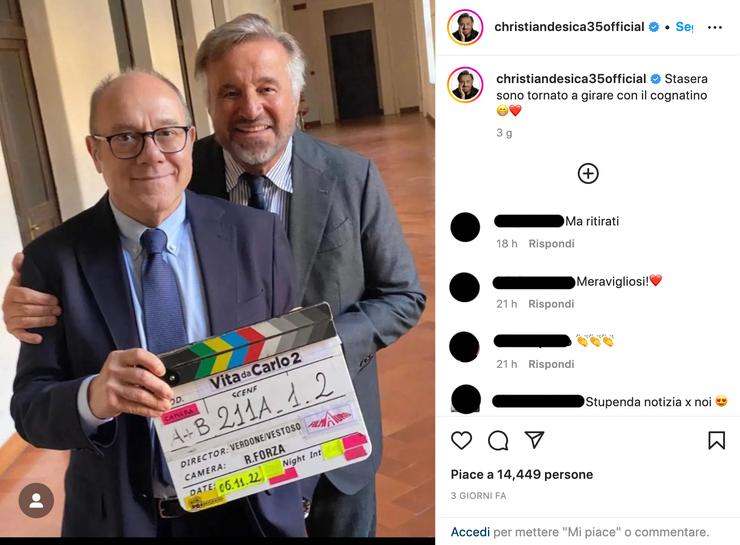
Task: Click the verified badge in the header
Action: click(654, 27)
